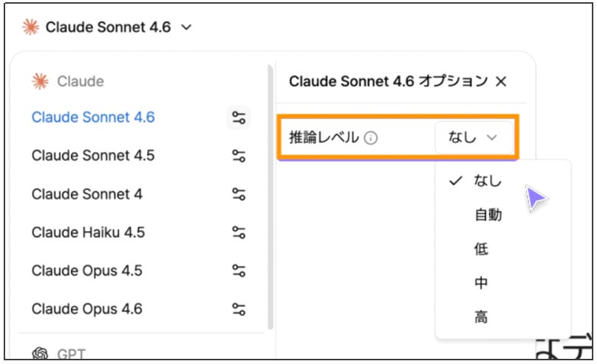Click the Claude starburst logo in header

[x=30, y=27]
